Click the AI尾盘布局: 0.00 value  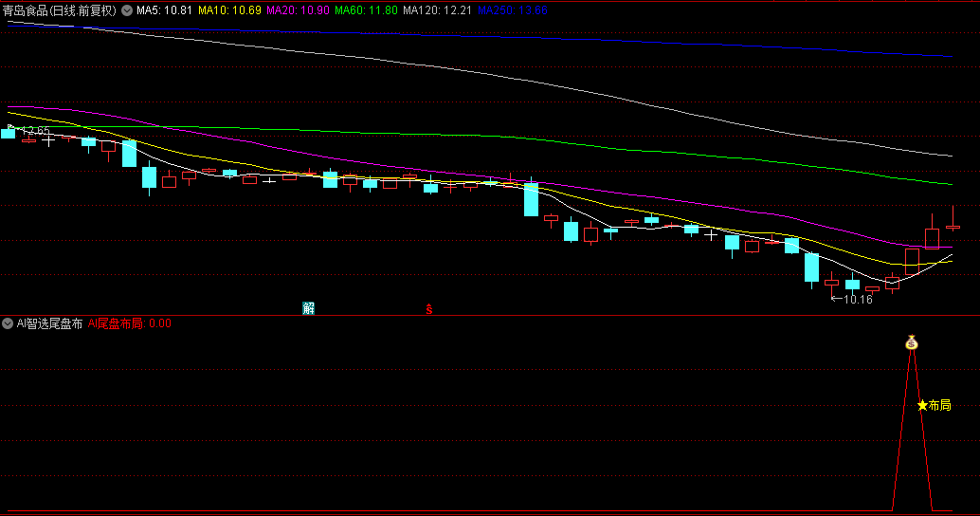click(130, 323)
